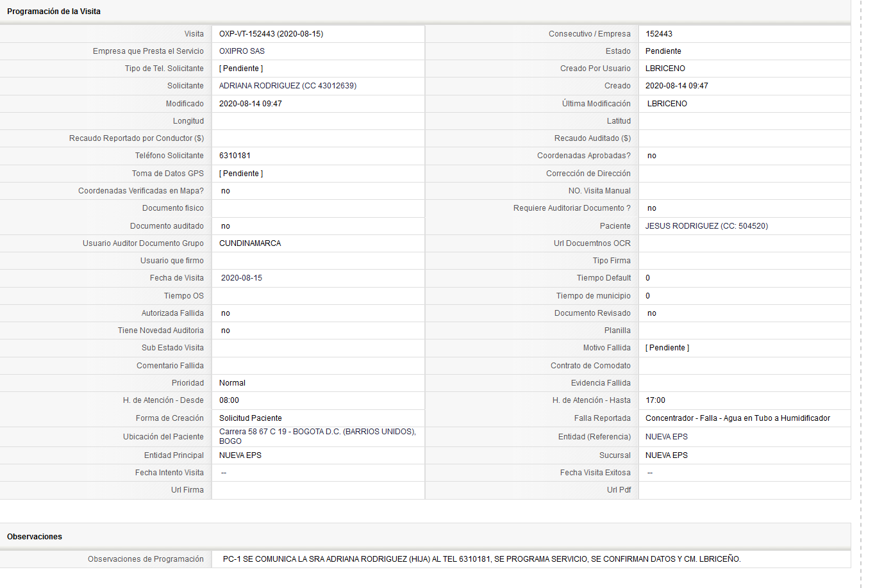Click the Observaciones de Programación label

click(146, 559)
